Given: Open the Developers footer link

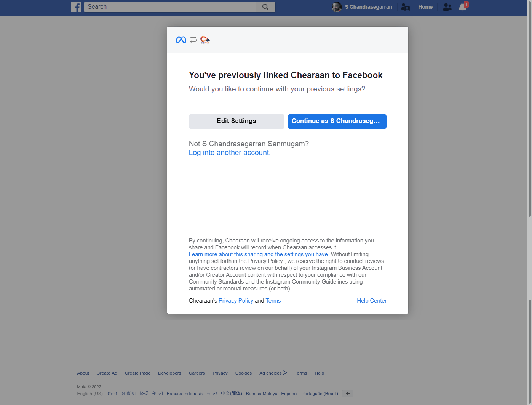Looking at the screenshot, I should coord(169,373).
